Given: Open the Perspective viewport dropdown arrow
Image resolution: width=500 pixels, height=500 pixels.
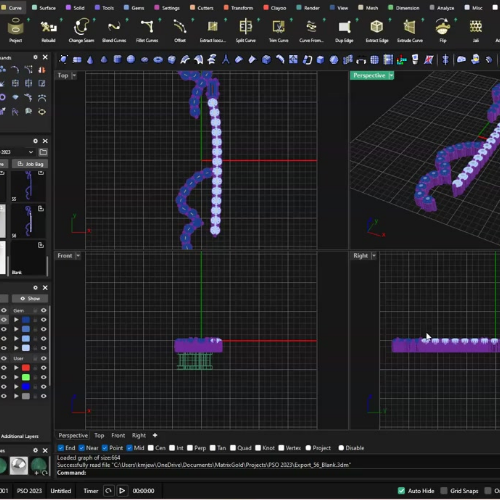Looking at the screenshot, I should (391, 76).
